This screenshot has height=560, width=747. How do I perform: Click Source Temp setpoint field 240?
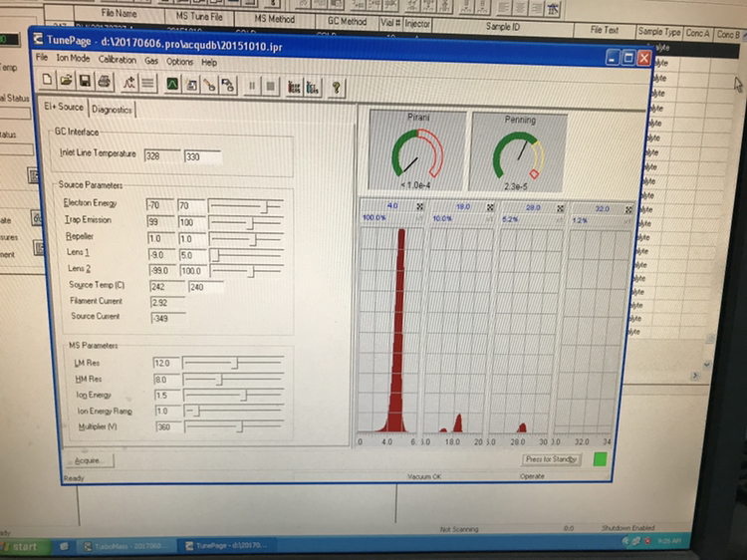206,287
